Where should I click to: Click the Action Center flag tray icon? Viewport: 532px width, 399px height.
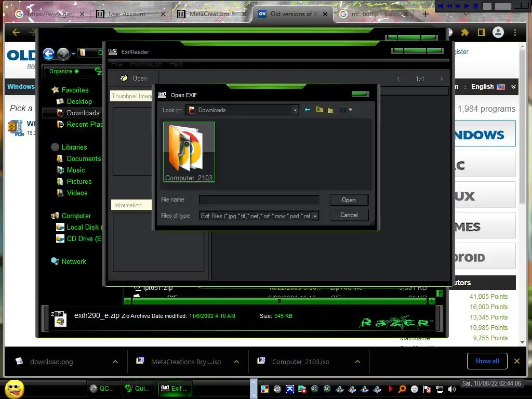pyautogui.click(x=427, y=390)
